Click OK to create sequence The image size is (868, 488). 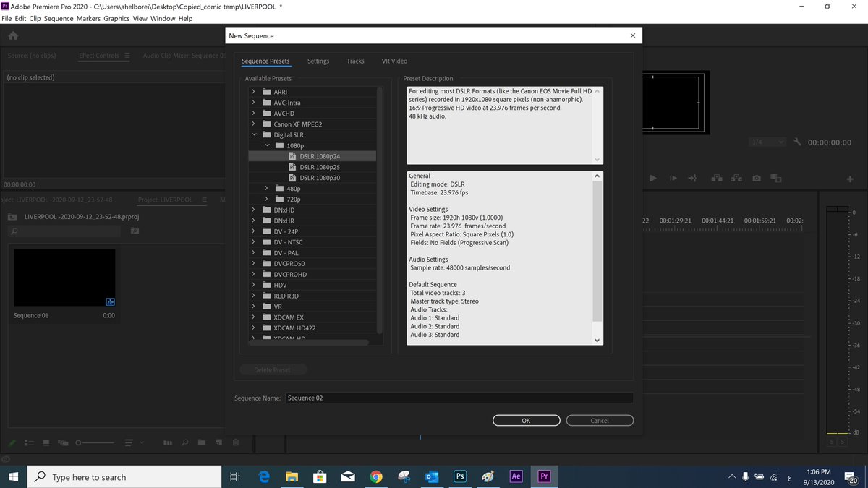click(x=526, y=420)
